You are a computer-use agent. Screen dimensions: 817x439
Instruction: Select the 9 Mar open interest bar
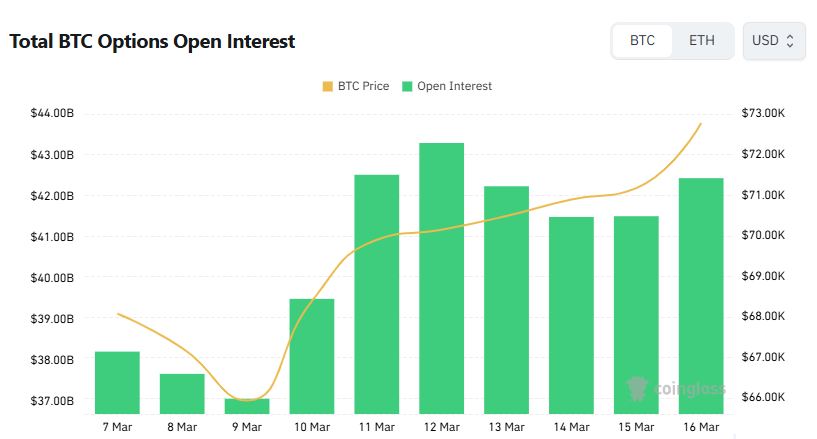click(x=247, y=406)
